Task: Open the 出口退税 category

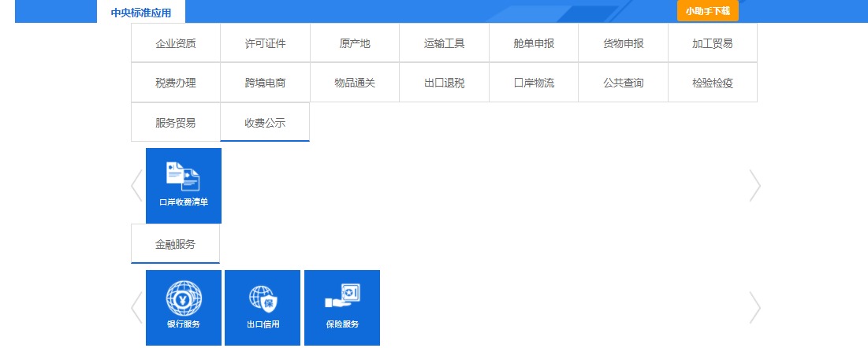Action: pos(444,83)
